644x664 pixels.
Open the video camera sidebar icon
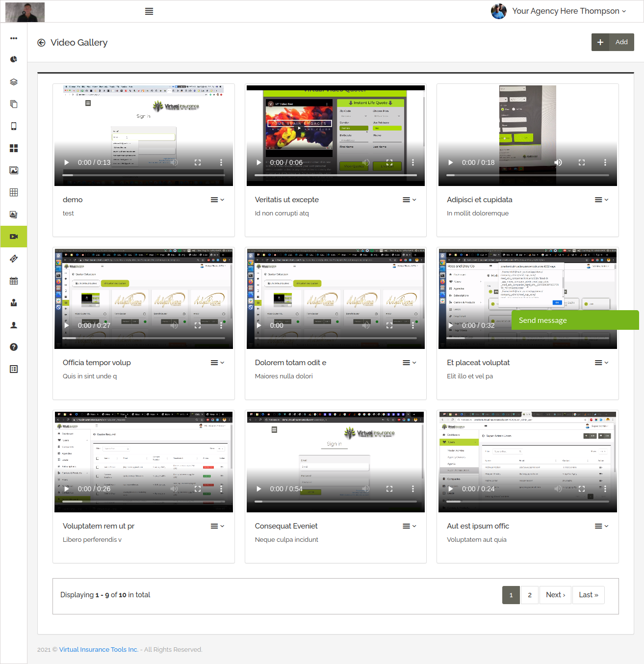[14, 237]
